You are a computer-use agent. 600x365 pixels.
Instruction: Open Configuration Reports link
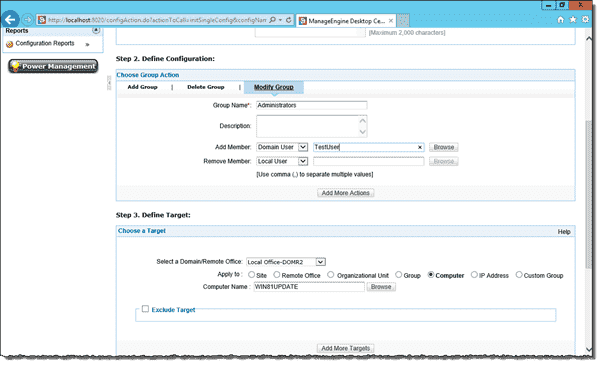tap(45, 44)
